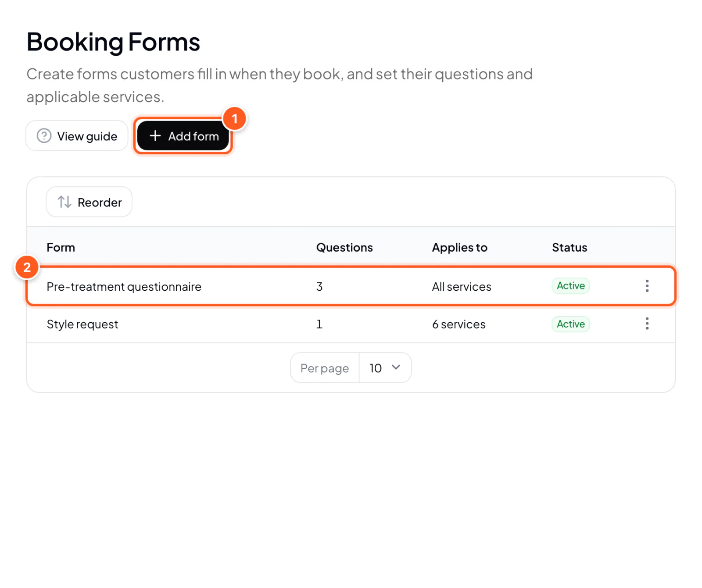Click the Questions column header
Image resolution: width=702 pixels, height=588 pixels.
344,247
